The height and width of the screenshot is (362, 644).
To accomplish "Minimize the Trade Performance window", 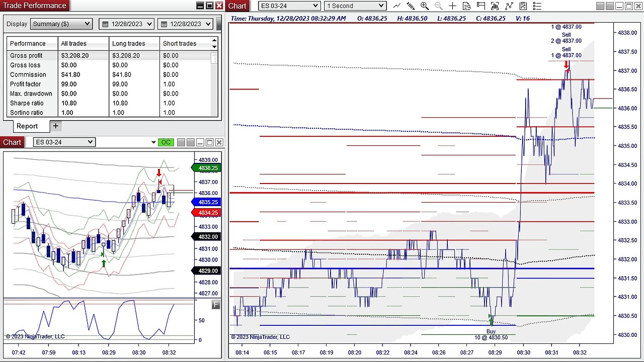I will click(x=200, y=6).
